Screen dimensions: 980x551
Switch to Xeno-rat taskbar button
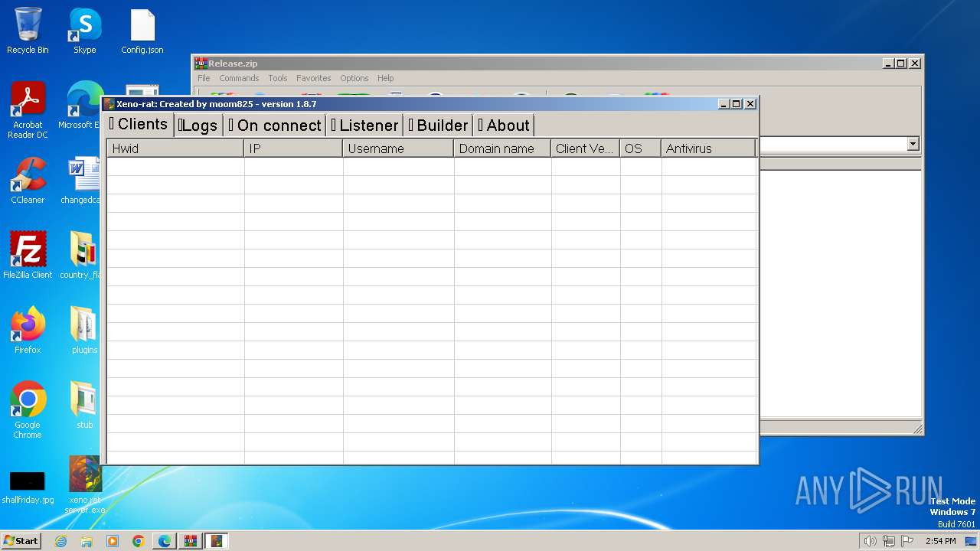coord(217,541)
